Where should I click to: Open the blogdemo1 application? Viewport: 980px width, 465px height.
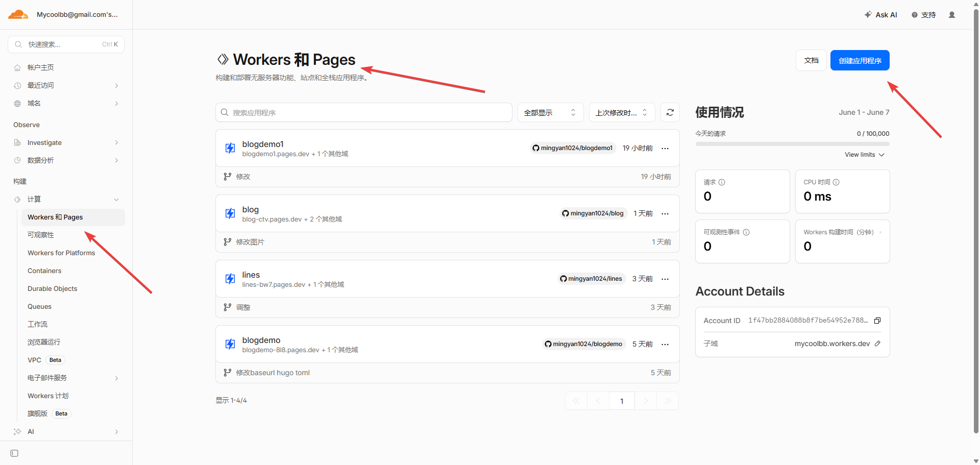[263, 144]
